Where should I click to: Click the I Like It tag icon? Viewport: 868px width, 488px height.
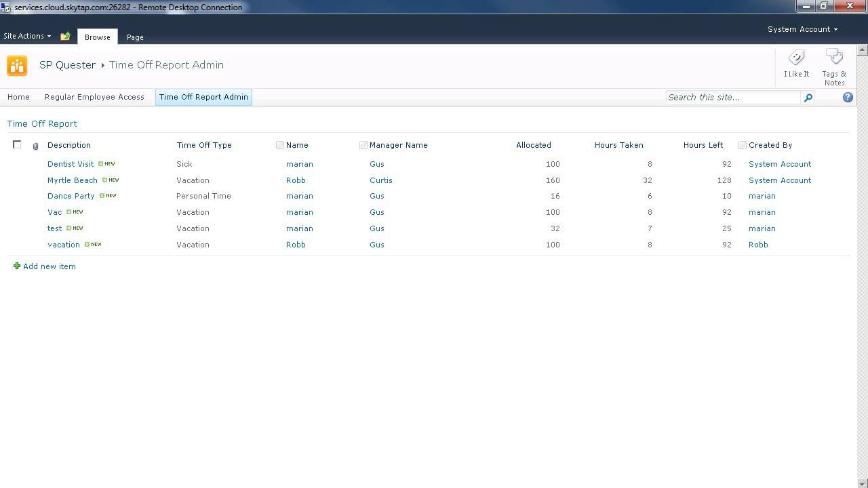pyautogui.click(x=797, y=58)
